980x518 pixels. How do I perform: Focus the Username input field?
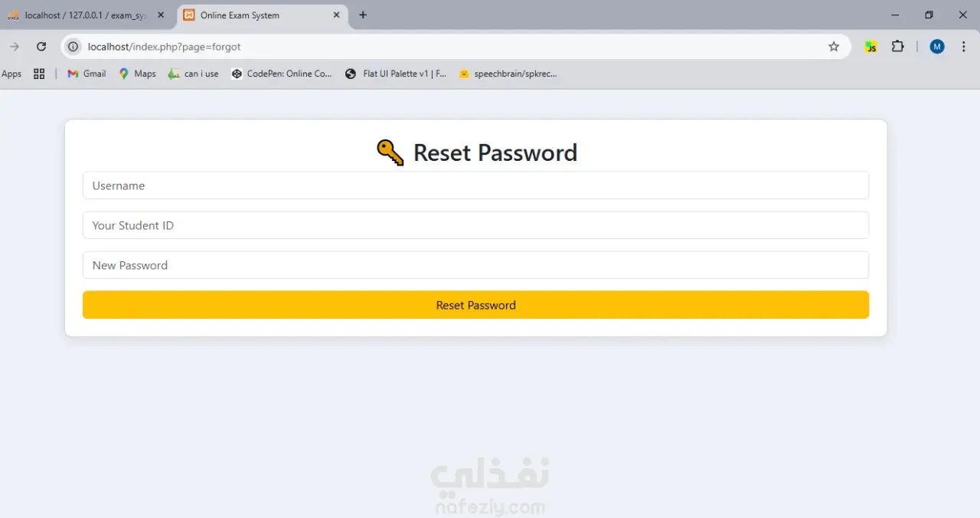click(x=475, y=185)
